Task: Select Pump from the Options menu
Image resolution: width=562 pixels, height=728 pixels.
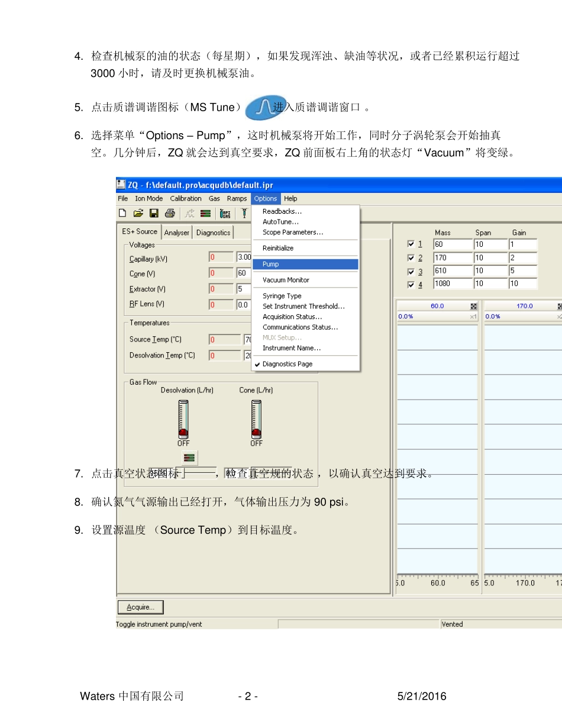Action: [x=305, y=264]
